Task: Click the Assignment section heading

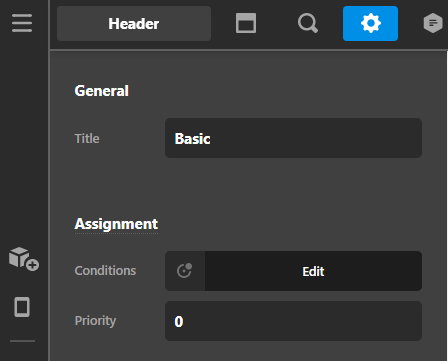Action: (116, 224)
